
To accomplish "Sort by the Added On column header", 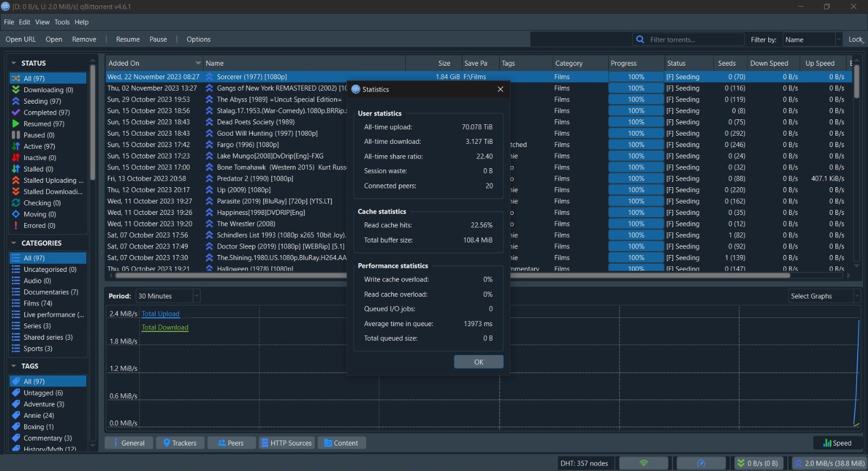I will click(x=154, y=63).
